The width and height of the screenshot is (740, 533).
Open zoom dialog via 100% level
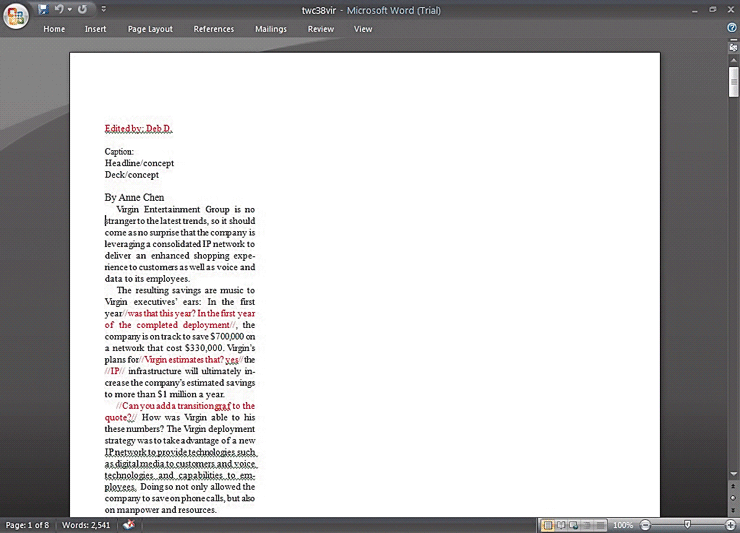click(x=622, y=525)
